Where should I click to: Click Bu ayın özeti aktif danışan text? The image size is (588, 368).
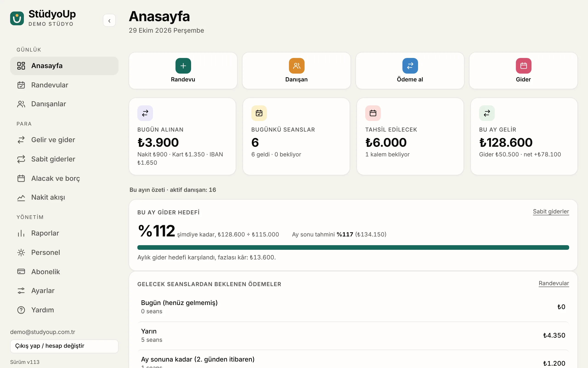click(172, 190)
